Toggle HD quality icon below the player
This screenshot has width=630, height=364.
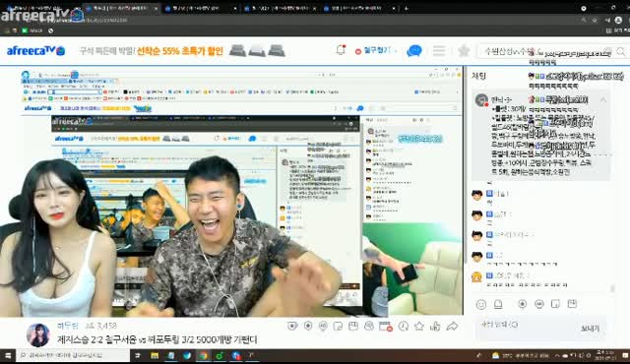[323, 326]
